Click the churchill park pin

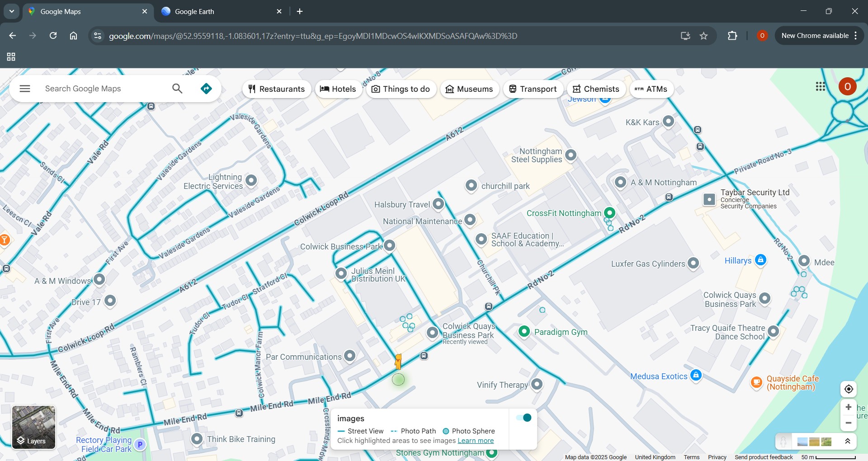point(472,185)
